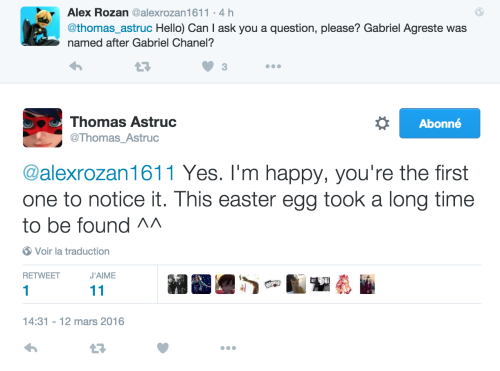Click the globe icon on Alex Rozan's tweet
This screenshot has width=500, height=371.
(479, 12)
